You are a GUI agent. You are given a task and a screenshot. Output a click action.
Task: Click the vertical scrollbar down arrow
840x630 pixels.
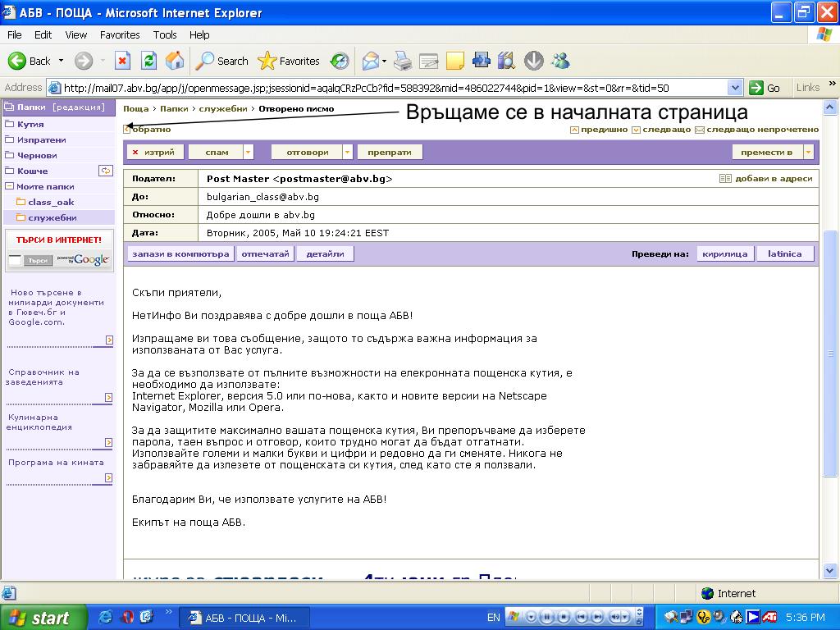[x=829, y=571]
